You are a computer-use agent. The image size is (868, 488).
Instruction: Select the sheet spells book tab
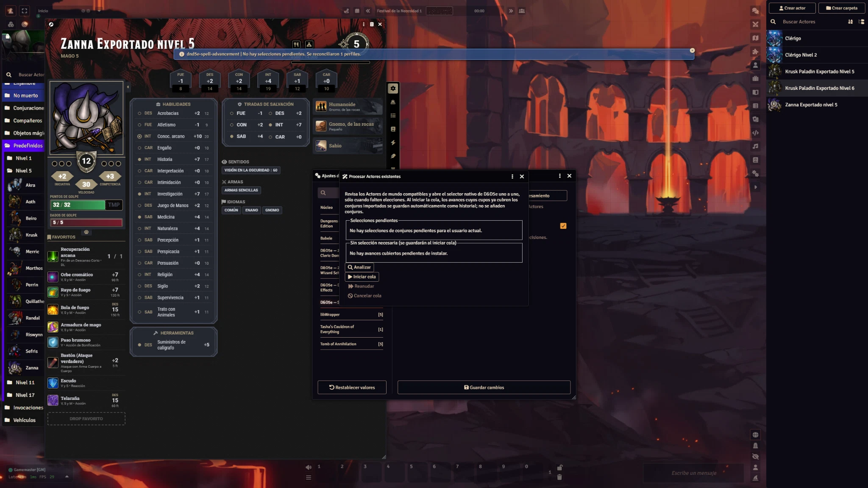[x=393, y=129]
